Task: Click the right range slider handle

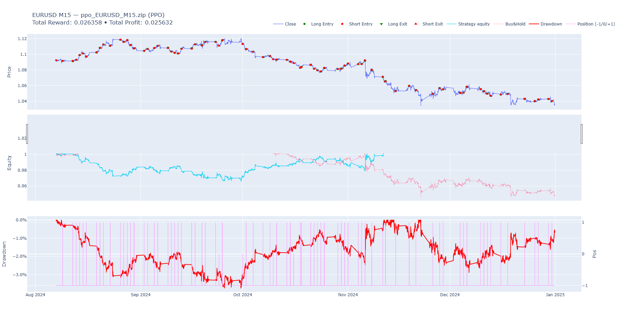Action: 582,134
